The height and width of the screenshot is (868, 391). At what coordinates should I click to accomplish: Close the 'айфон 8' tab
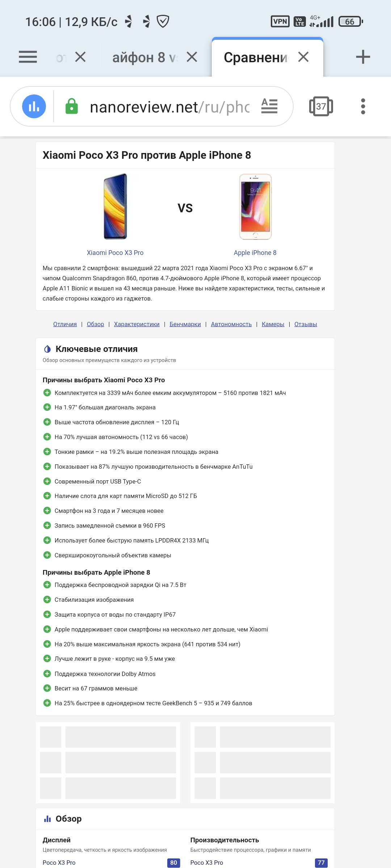pyautogui.click(x=192, y=57)
